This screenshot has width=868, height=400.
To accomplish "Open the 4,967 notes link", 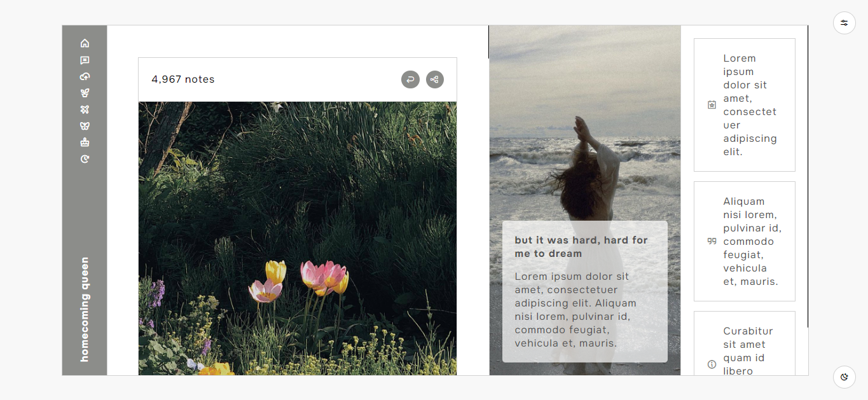I will (x=183, y=79).
